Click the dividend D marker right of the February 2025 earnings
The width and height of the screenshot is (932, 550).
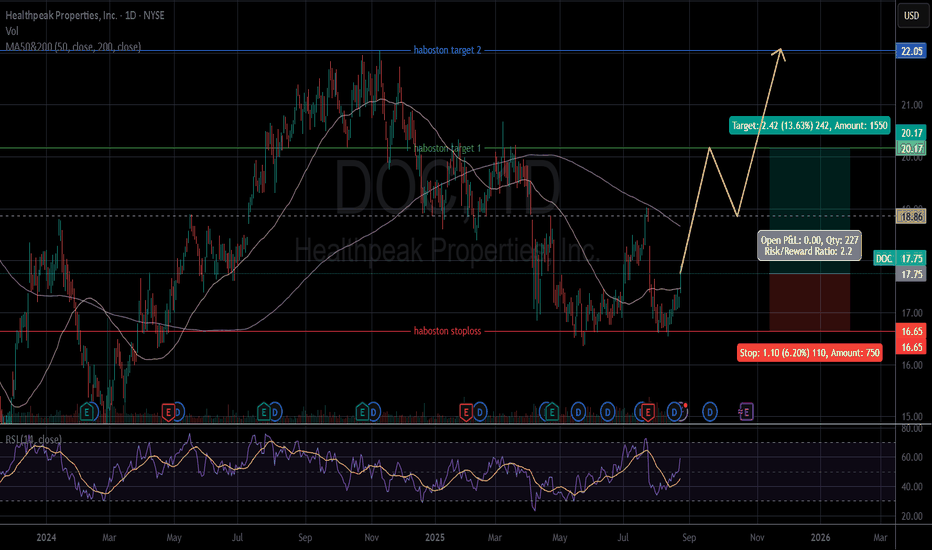(x=480, y=411)
